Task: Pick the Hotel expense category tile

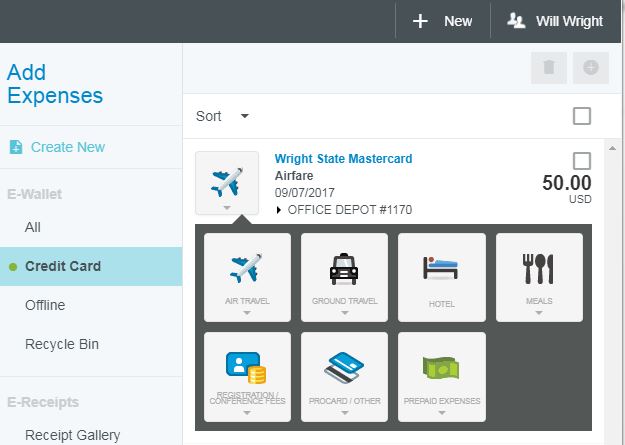Action: click(441, 276)
